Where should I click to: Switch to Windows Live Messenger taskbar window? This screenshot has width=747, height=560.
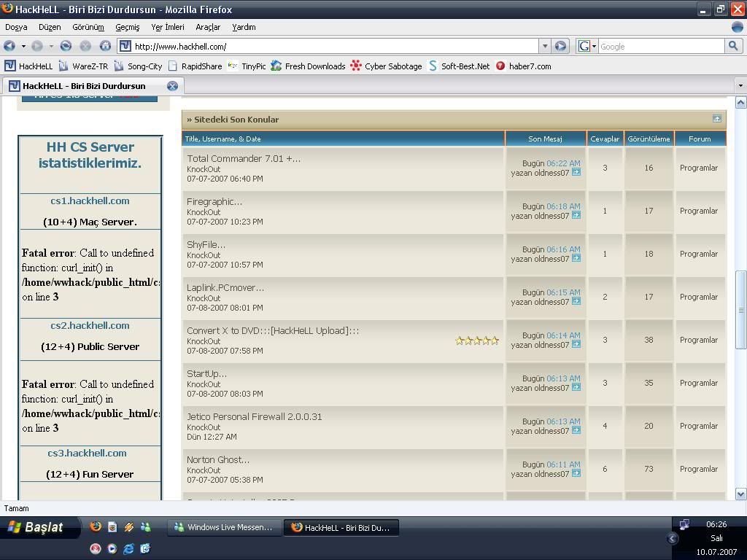(x=223, y=527)
